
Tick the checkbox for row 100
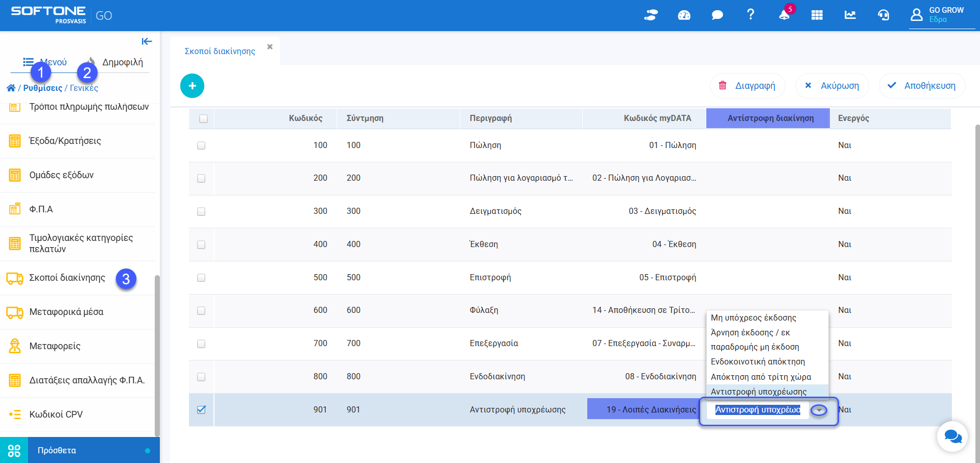pyautogui.click(x=201, y=145)
